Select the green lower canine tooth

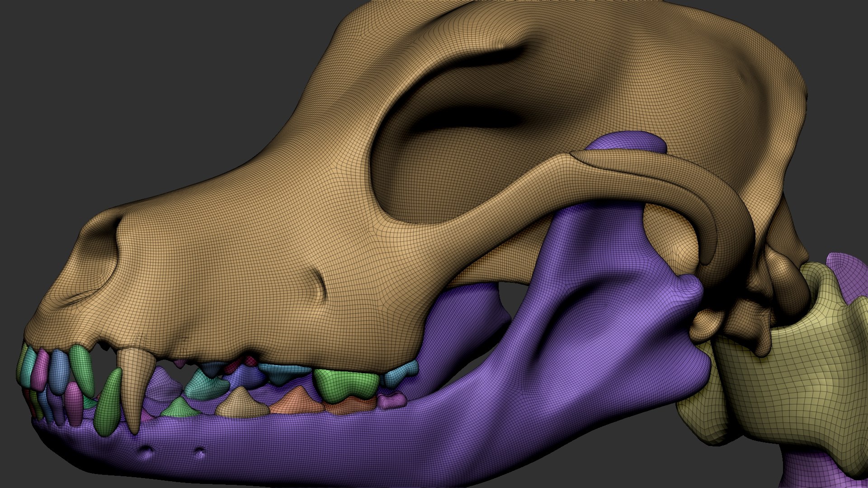click(x=109, y=402)
